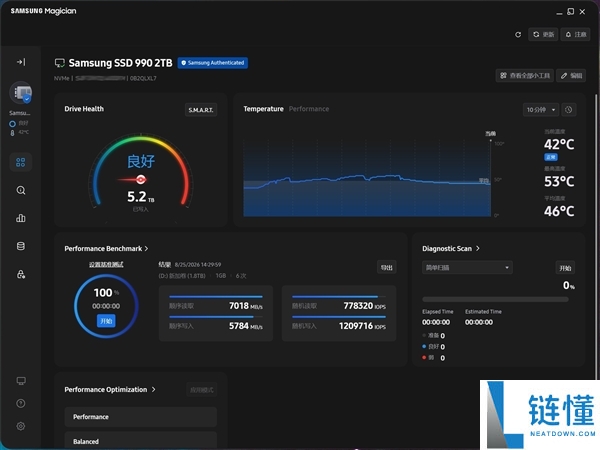Click the Estimated Time 00:00:00 value
The height and width of the screenshot is (450, 600).
pos(479,322)
